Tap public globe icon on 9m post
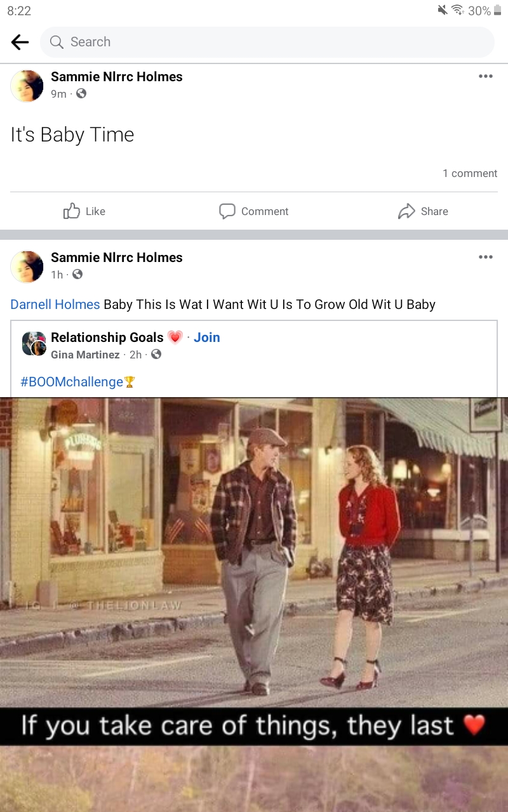The width and height of the screenshot is (508, 812). click(81, 94)
